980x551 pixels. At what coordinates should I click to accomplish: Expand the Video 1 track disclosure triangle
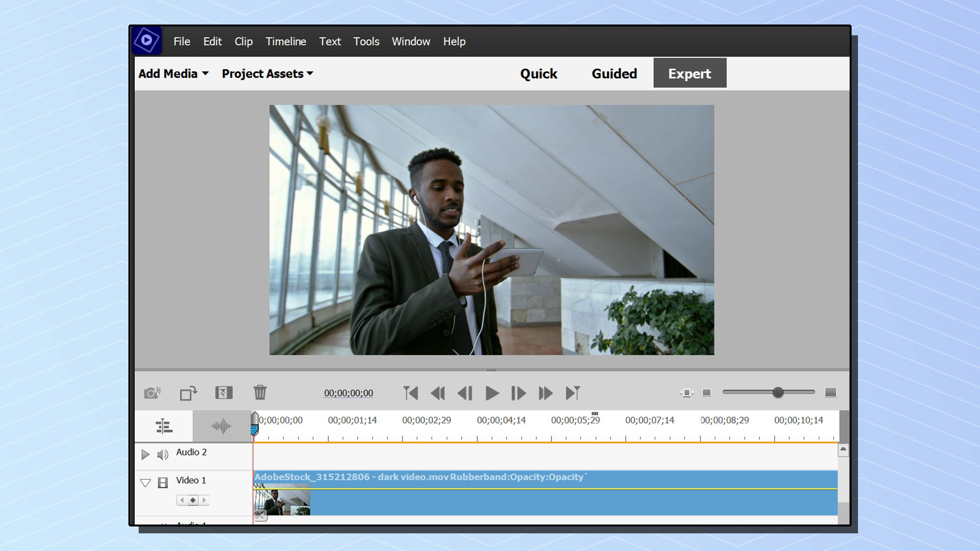pos(145,480)
